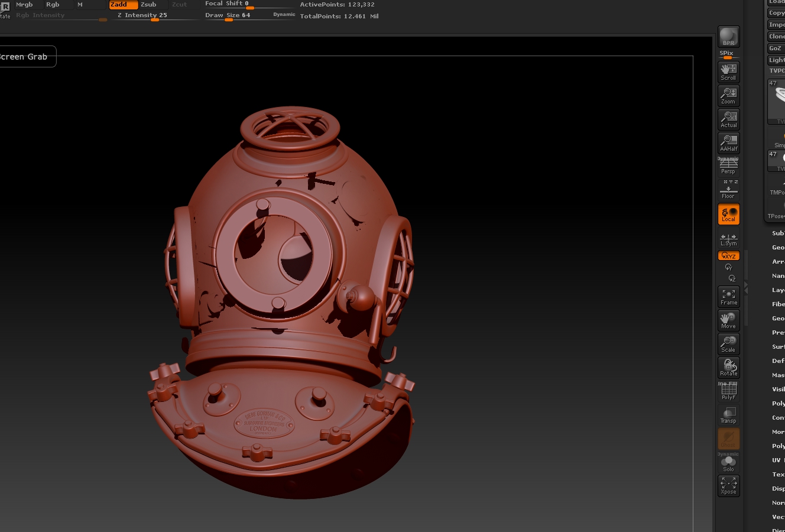This screenshot has height=532, width=785.
Task: Select the Move view tool
Action: (728, 320)
